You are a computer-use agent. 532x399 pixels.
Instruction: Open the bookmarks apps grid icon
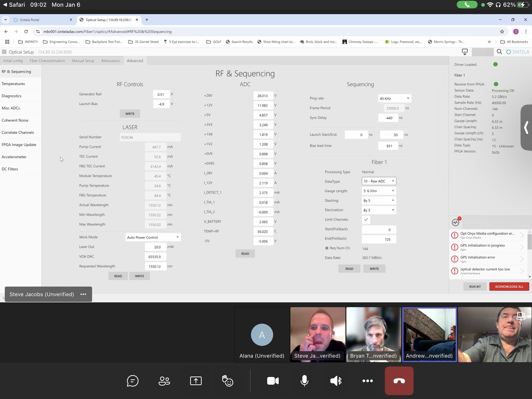pyautogui.click(x=7, y=42)
